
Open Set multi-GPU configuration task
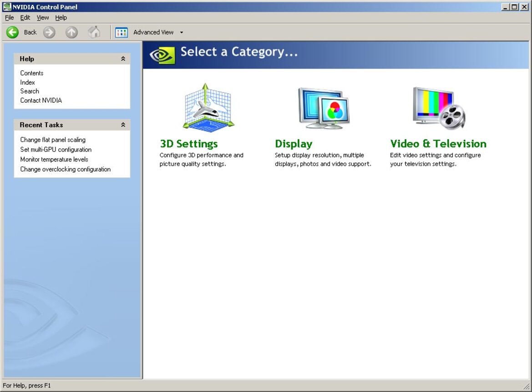56,150
